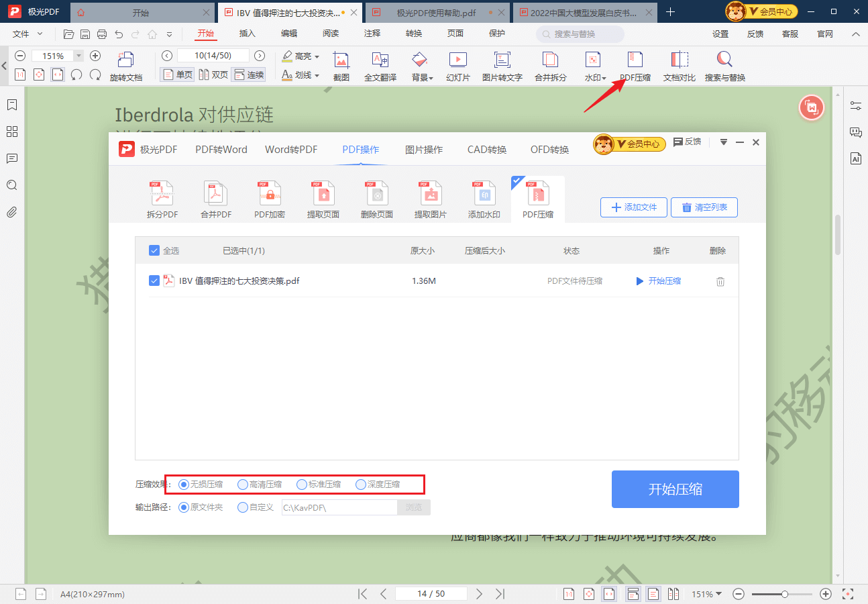Toggle 连续 continuous scrolling

click(x=249, y=74)
